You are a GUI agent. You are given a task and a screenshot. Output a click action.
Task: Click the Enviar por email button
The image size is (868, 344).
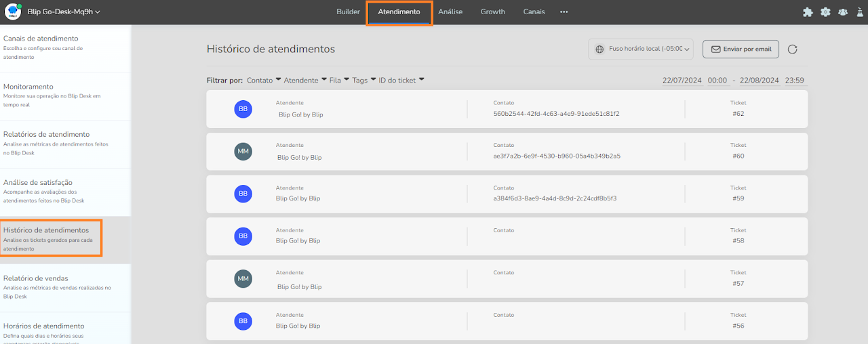(x=741, y=49)
